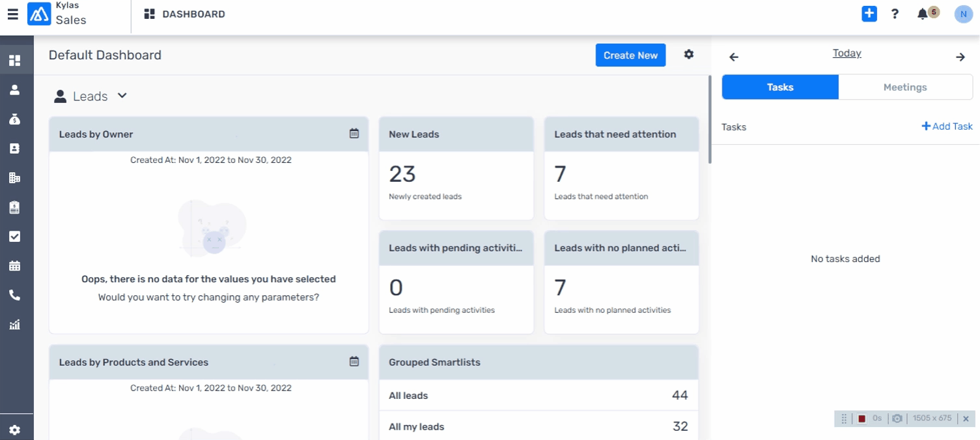Go to the previous day arrow
The height and width of the screenshot is (440, 980).
[x=734, y=57]
